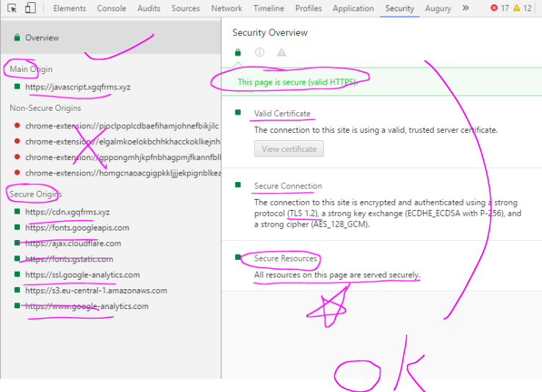Click the inspect element cursor icon

point(12,8)
